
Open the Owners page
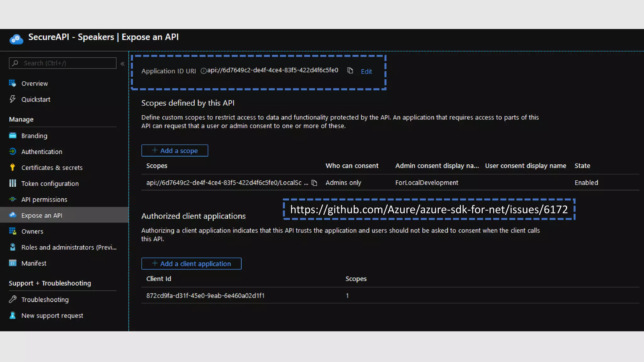click(32, 231)
